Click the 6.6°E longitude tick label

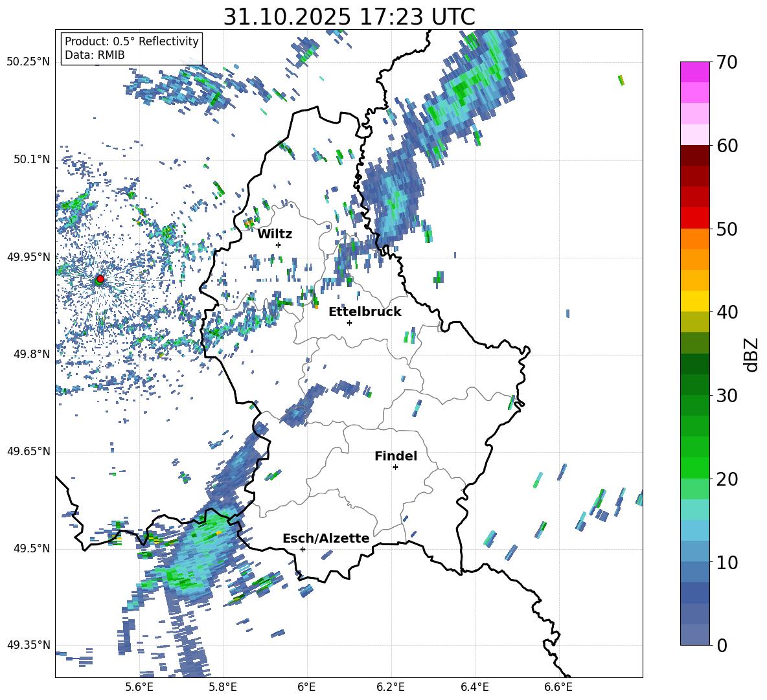coord(558,687)
